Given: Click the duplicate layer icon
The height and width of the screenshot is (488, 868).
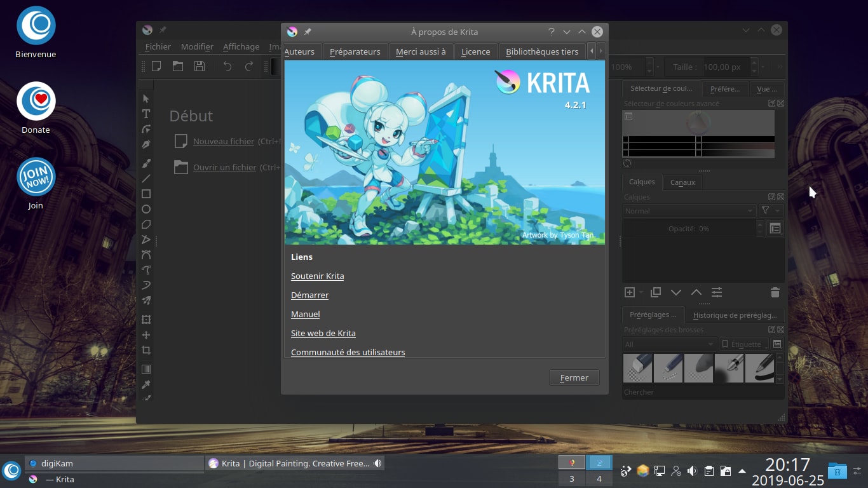Looking at the screenshot, I should (656, 292).
